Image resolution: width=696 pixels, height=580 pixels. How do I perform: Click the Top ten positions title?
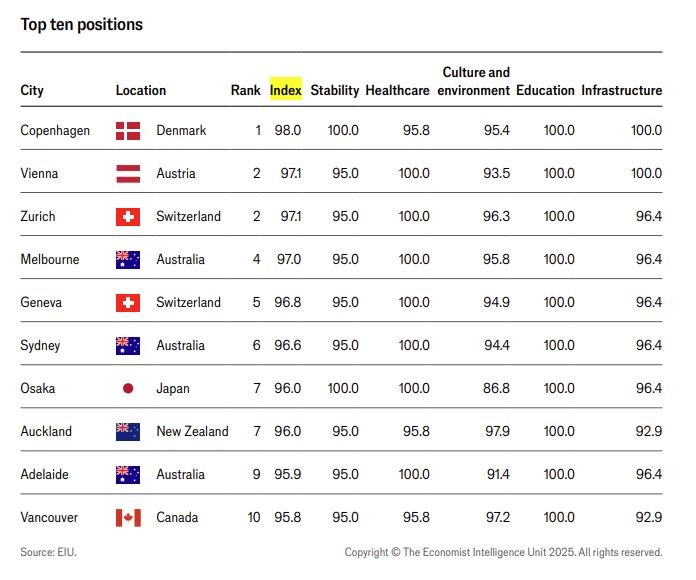82,24
